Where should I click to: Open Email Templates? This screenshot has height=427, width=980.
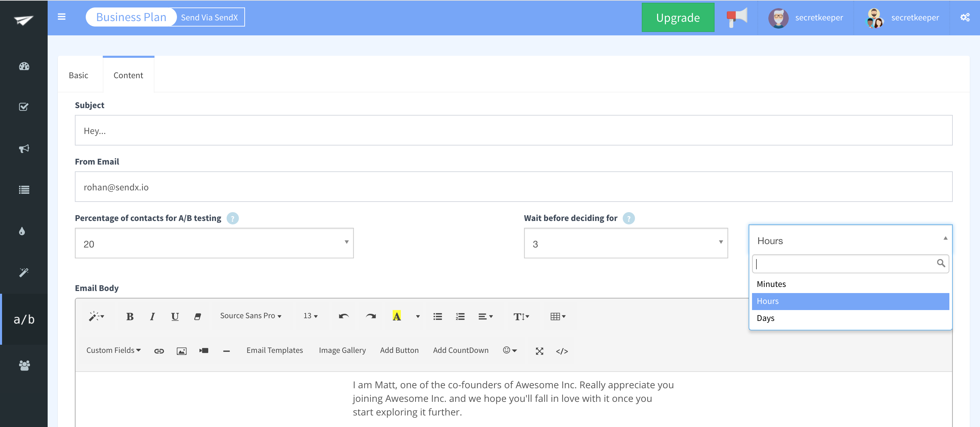click(274, 350)
